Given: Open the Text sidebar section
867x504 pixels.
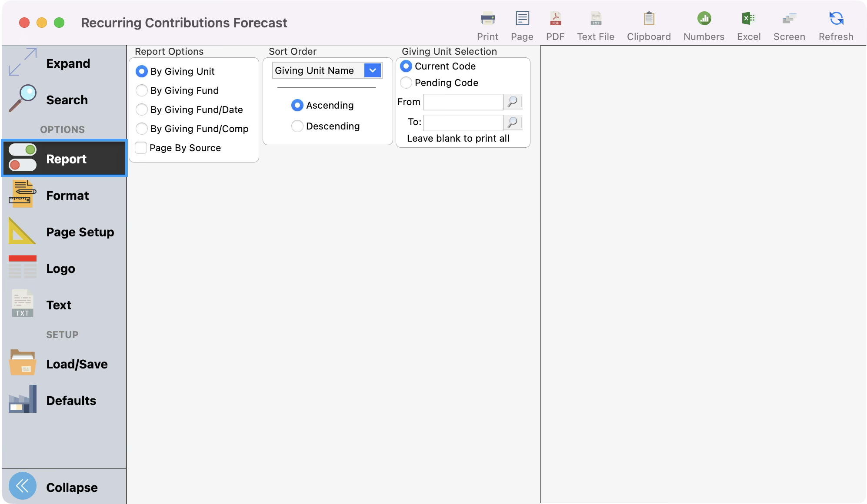Looking at the screenshot, I should click(64, 305).
